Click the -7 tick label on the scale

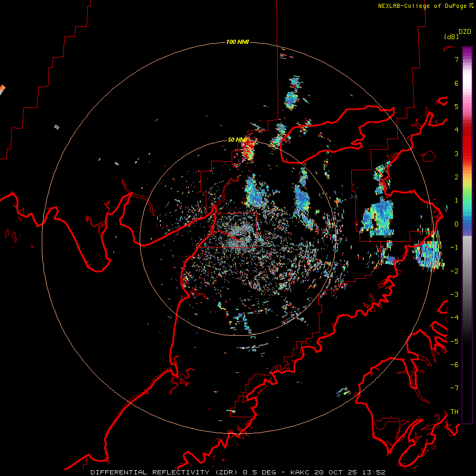(454, 388)
